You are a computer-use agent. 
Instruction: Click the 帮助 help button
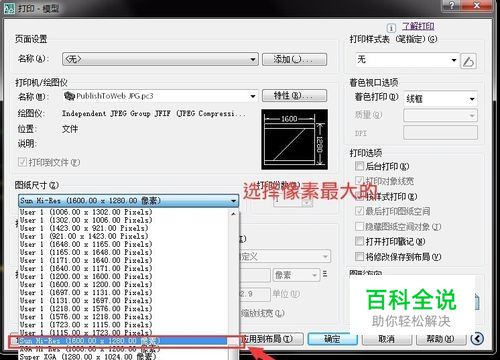(x=440, y=339)
